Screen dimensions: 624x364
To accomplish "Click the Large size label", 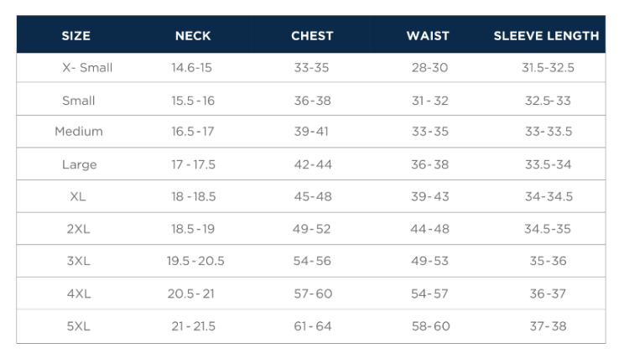I will [x=79, y=164].
